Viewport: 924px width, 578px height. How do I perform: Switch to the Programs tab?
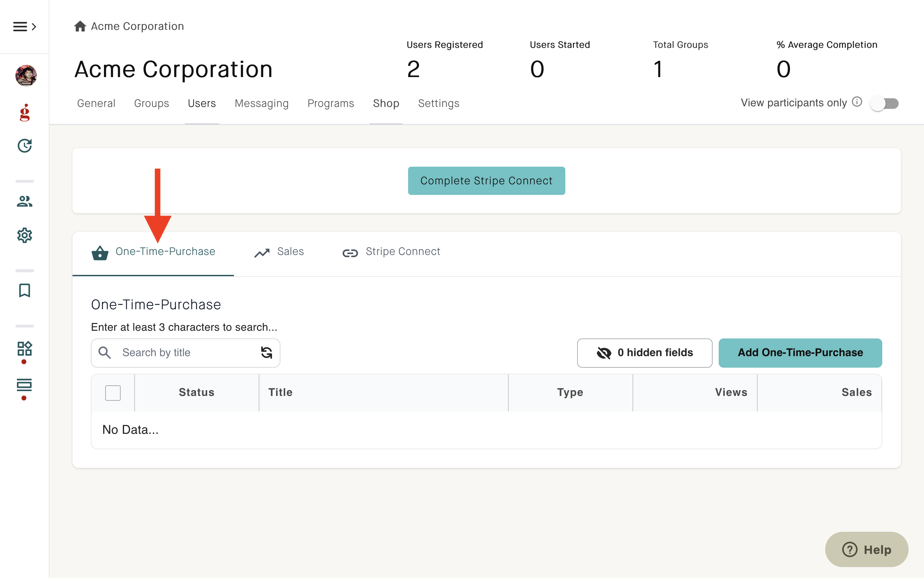(x=331, y=103)
